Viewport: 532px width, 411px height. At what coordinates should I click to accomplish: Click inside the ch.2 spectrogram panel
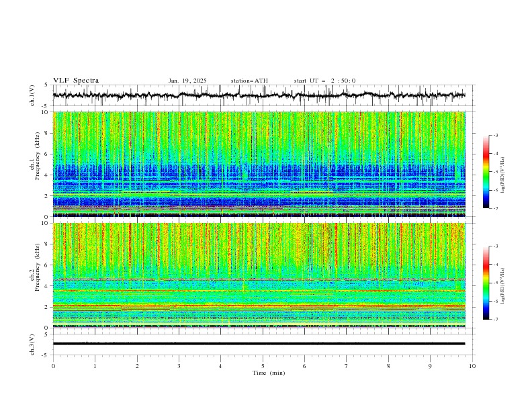tap(259, 275)
